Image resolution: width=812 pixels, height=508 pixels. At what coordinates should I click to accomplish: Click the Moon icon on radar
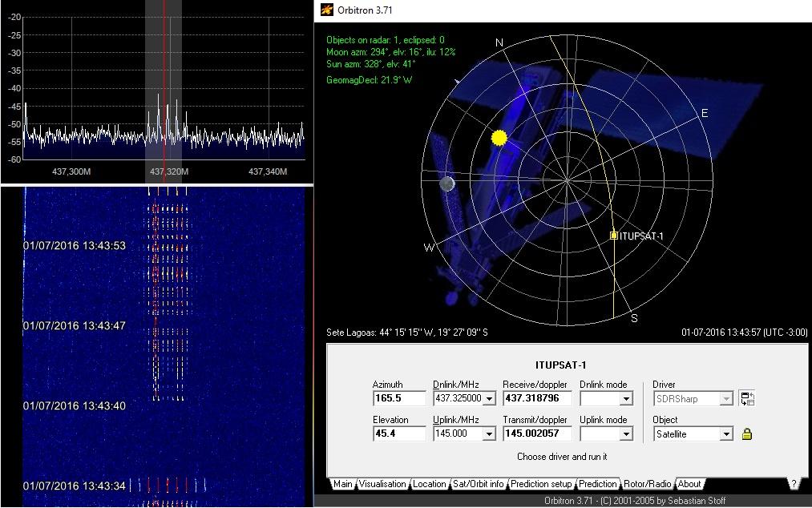click(447, 184)
